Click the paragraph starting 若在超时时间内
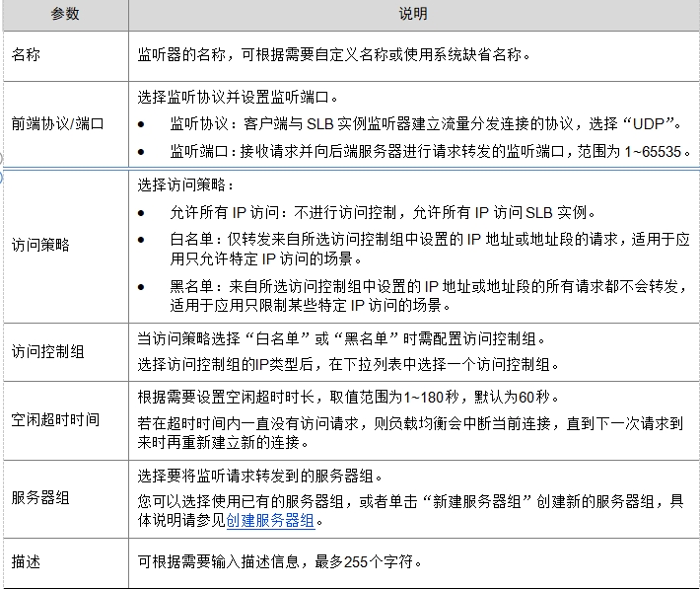 pyautogui.click(x=410, y=432)
